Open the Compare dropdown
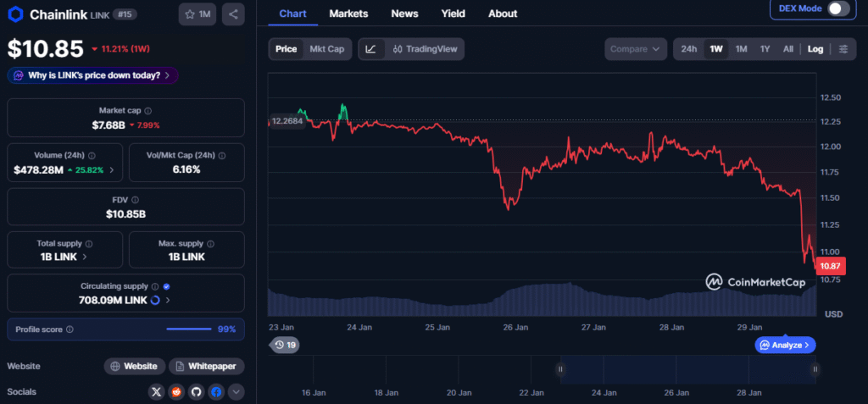Image resolution: width=868 pixels, height=404 pixels. (636, 49)
